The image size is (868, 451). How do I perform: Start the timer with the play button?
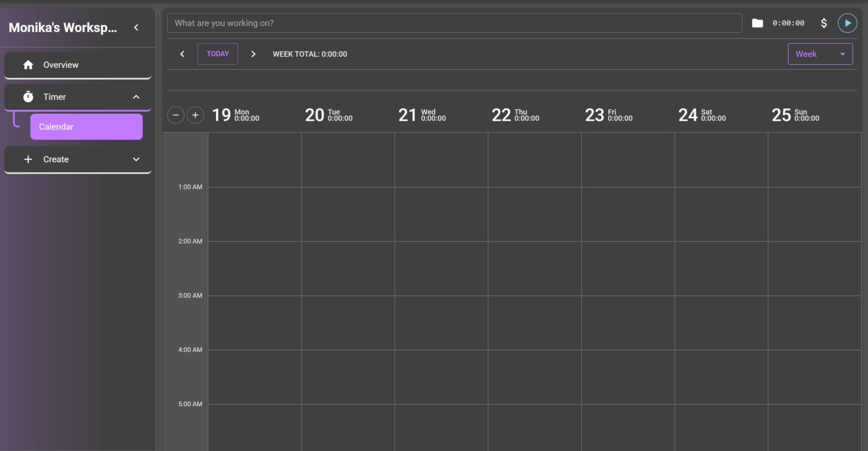(x=847, y=23)
